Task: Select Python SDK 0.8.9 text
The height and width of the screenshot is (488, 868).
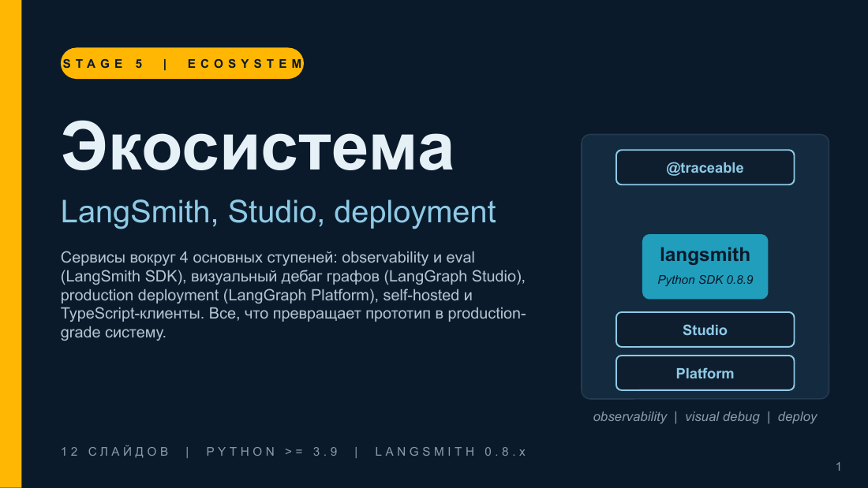Action: coord(705,280)
